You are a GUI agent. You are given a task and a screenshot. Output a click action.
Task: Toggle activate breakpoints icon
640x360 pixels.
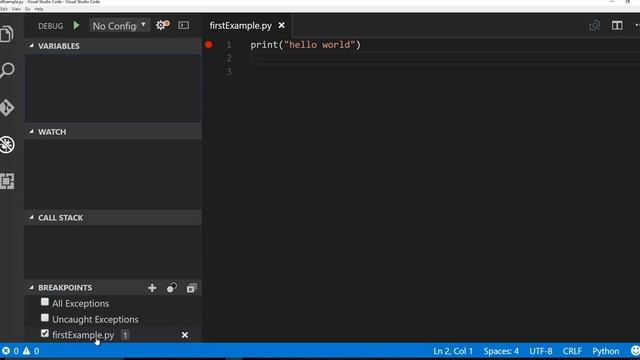[x=172, y=288]
